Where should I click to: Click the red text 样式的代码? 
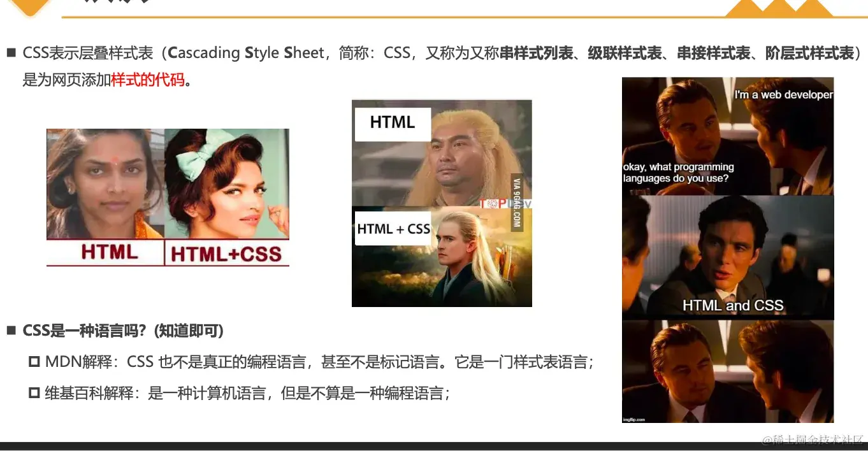coord(148,80)
